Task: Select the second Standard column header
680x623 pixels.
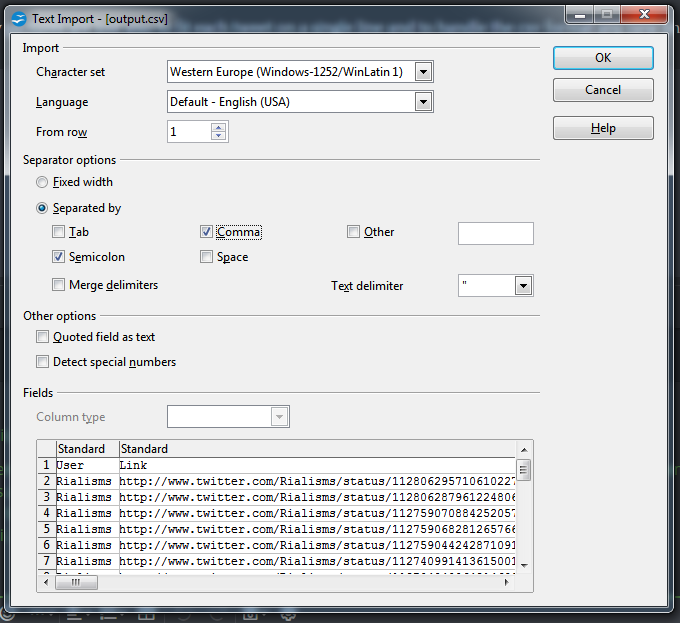Action: pos(317,449)
